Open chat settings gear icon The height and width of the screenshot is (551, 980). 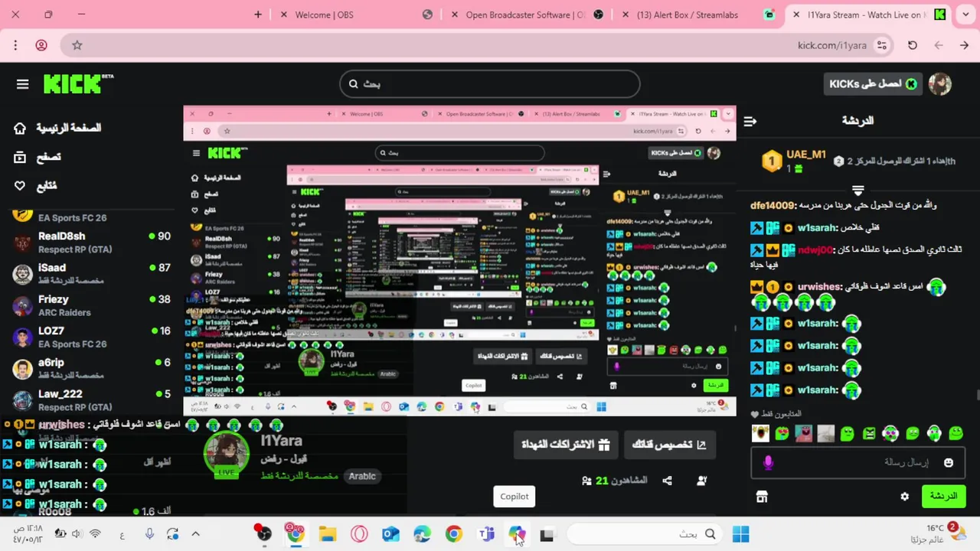coord(904,497)
